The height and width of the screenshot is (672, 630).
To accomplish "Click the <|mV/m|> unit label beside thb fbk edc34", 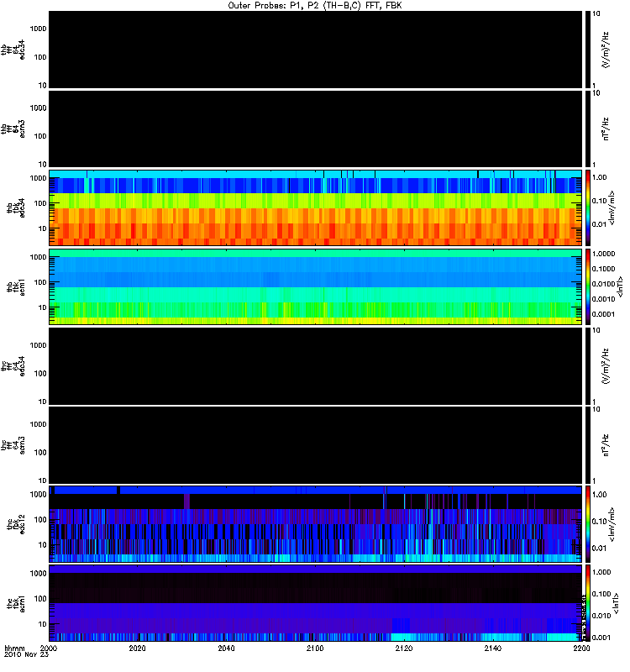I will (x=612, y=207).
